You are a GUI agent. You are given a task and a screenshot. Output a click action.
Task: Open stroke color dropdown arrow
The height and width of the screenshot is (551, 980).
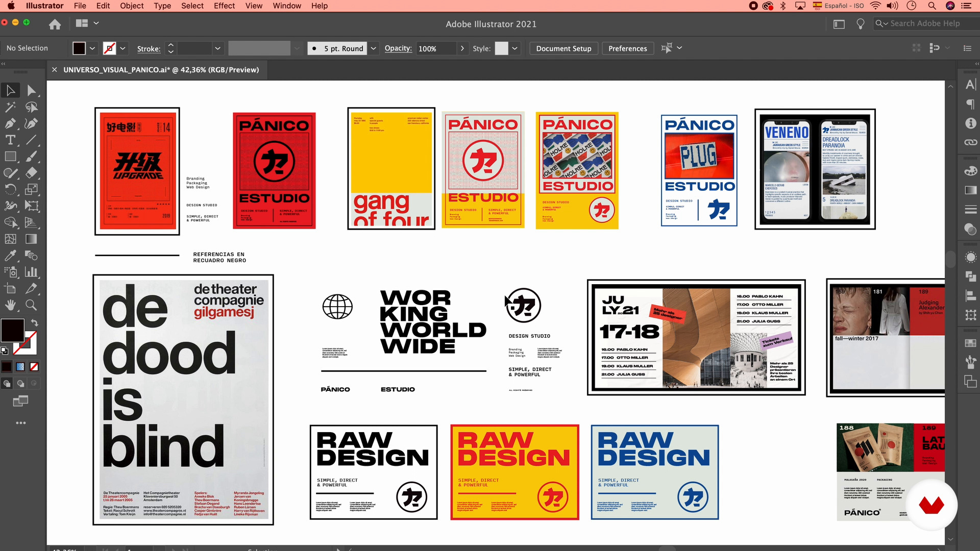coord(122,48)
